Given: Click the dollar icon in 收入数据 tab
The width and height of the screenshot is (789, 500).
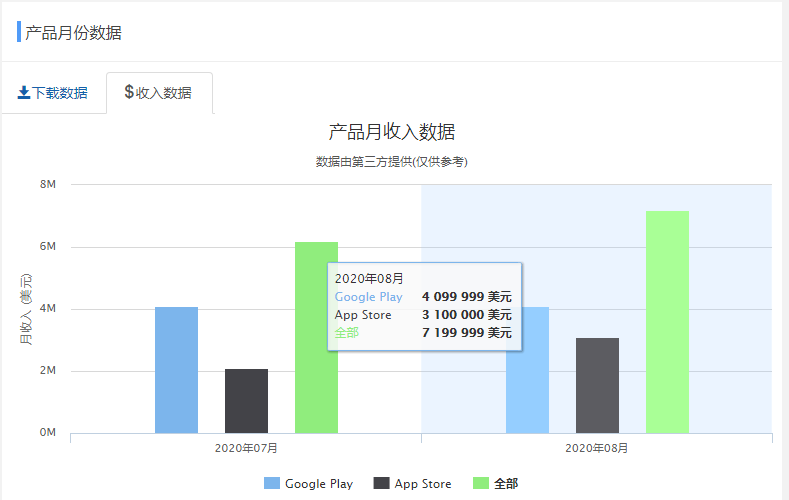Looking at the screenshot, I should tap(129, 92).
